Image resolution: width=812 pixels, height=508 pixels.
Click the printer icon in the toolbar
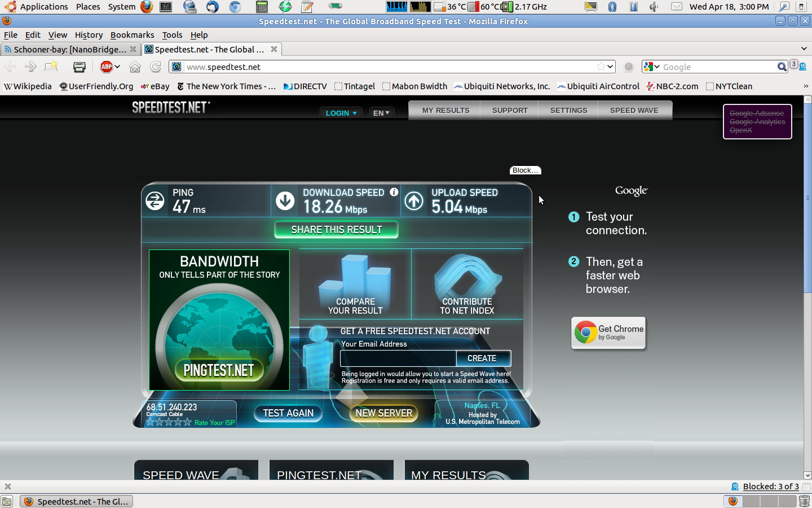pyautogui.click(x=80, y=67)
